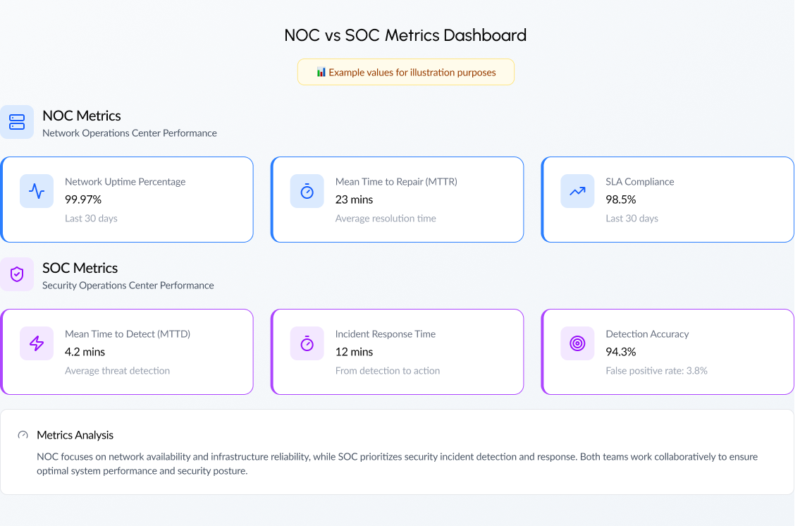Click the Detection Accuracy card

point(668,351)
